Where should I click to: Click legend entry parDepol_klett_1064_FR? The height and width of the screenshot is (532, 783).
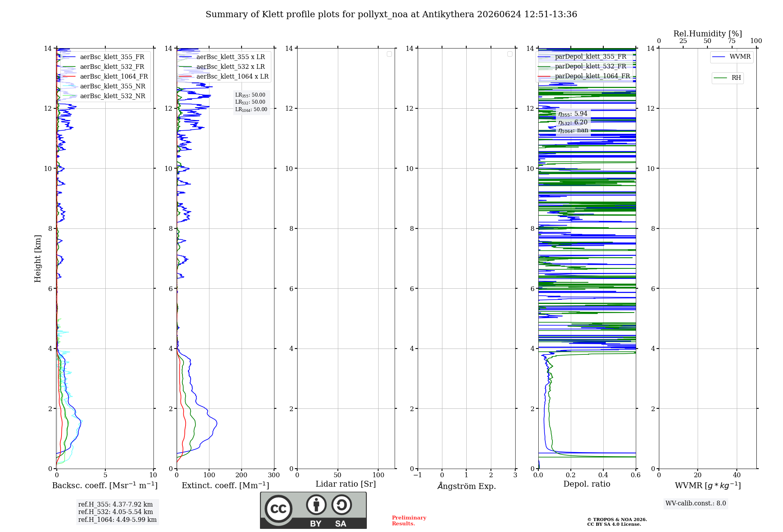coord(584,76)
